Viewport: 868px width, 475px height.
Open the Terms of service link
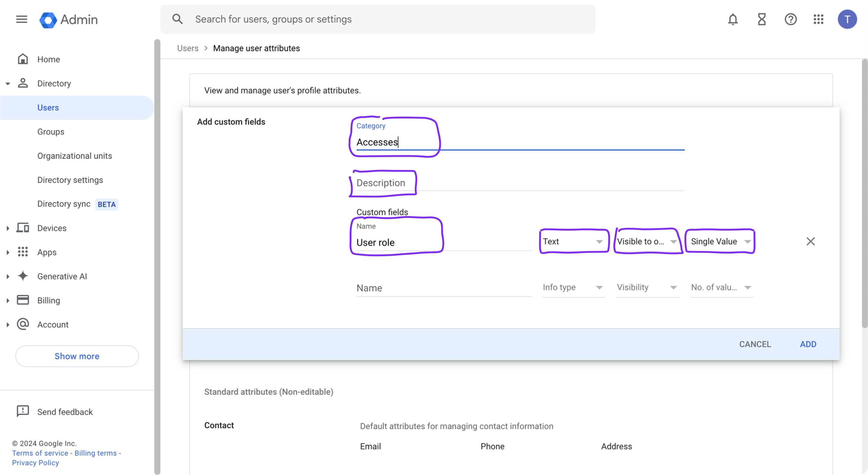coord(40,453)
